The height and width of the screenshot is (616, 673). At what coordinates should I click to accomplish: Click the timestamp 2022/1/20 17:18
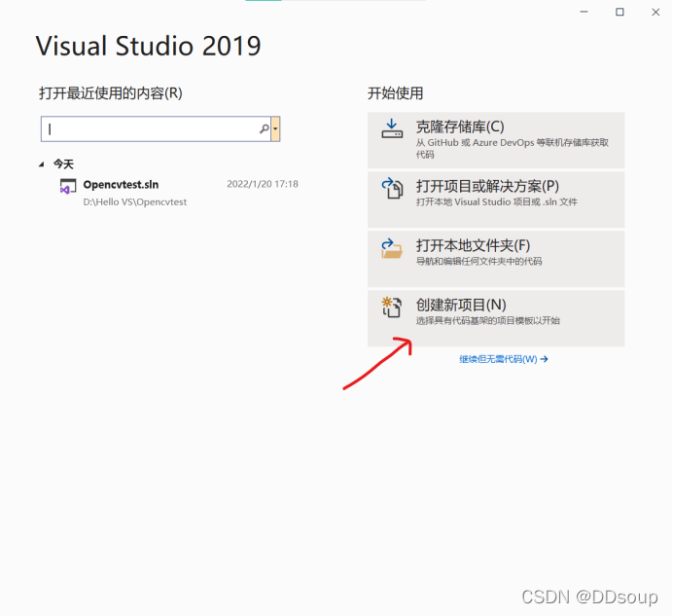coord(263,184)
